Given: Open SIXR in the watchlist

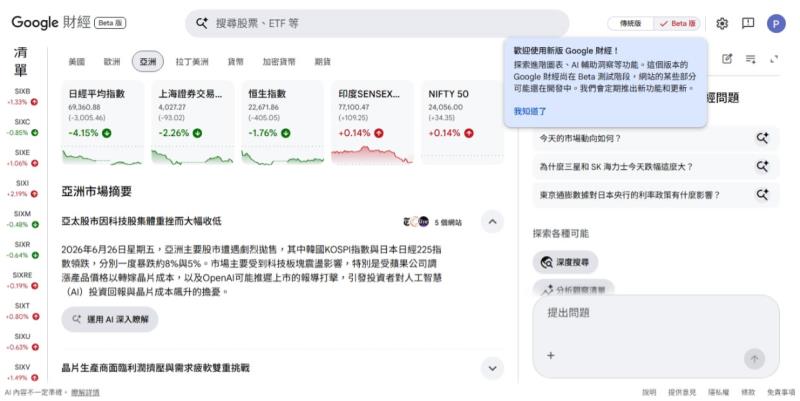Looking at the screenshot, I should point(22,249).
